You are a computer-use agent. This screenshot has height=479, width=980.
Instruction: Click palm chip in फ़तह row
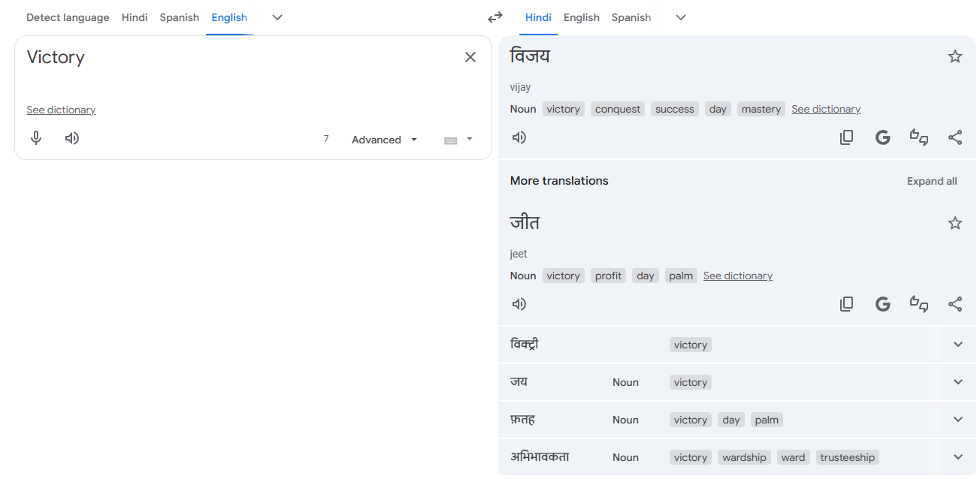[x=767, y=420]
